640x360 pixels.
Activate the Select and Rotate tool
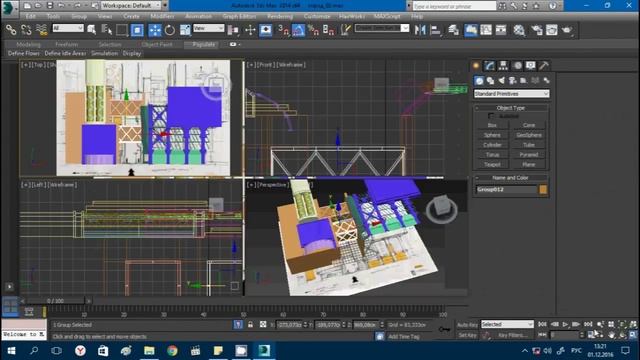click(170, 30)
